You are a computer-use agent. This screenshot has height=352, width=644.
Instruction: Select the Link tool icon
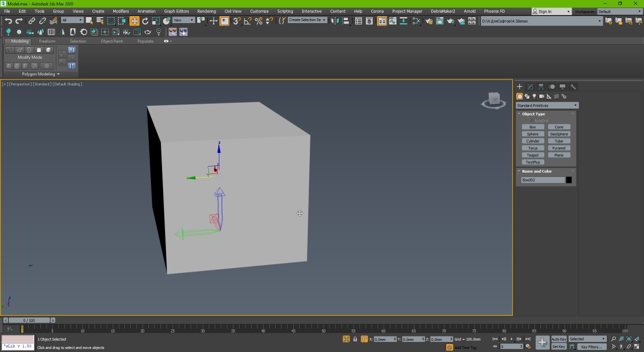[32, 21]
